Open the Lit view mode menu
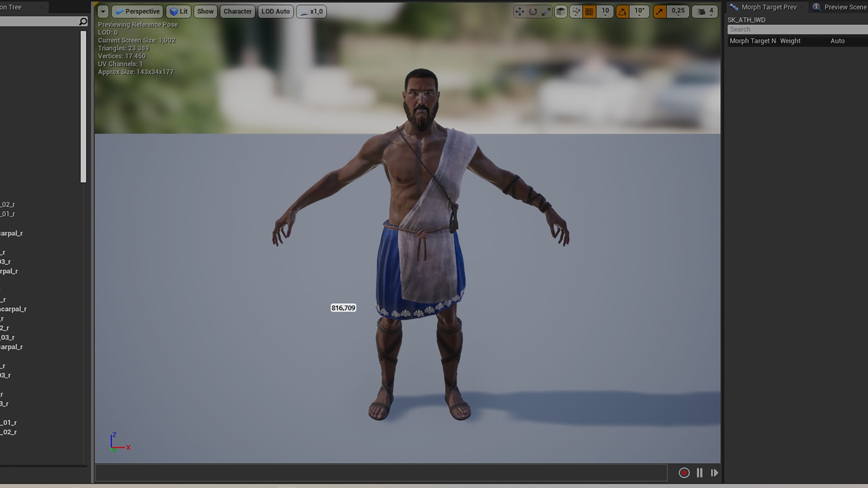 click(x=179, y=12)
